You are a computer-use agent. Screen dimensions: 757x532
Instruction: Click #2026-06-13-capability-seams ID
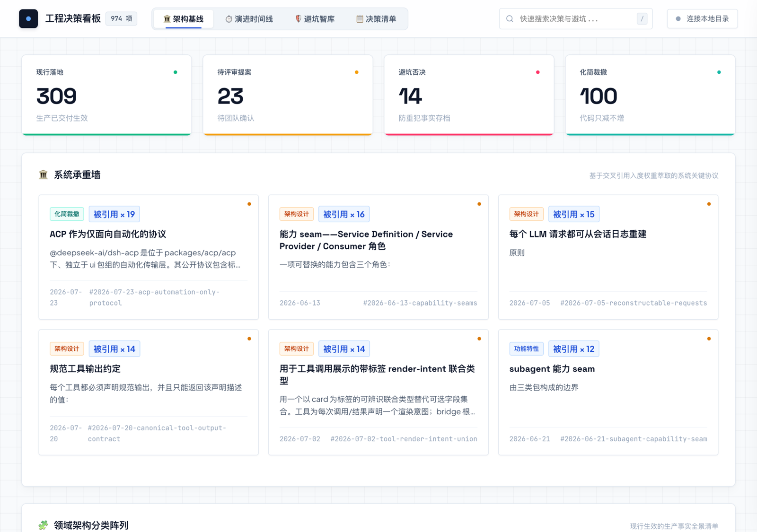[420, 303]
